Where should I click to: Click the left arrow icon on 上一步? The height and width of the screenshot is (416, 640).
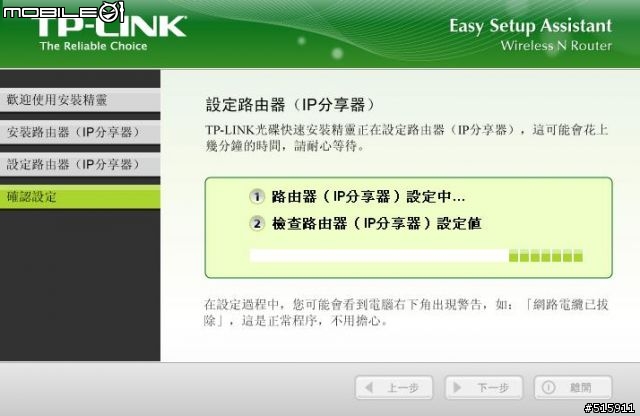coord(369,387)
